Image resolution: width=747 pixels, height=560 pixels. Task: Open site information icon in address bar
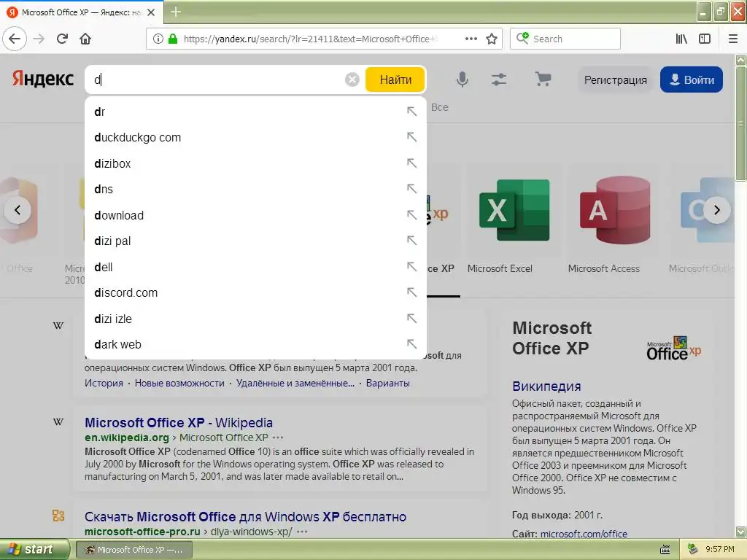pyautogui.click(x=158, y=39)
